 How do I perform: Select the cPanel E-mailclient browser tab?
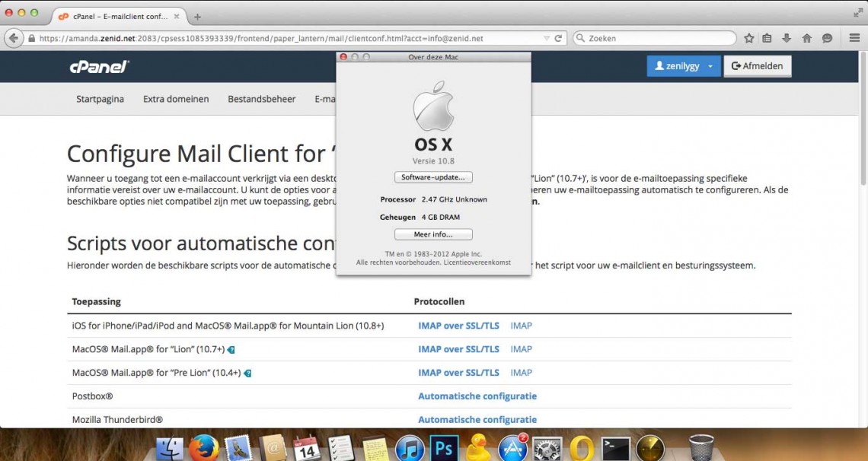[120, 17]
